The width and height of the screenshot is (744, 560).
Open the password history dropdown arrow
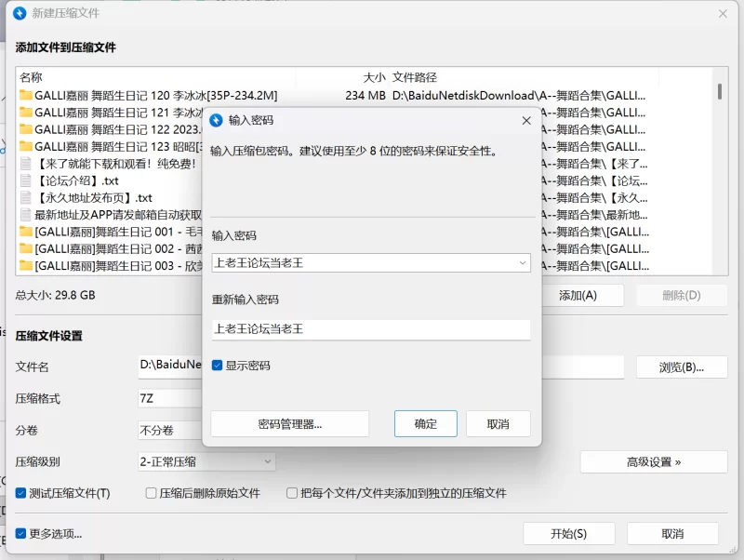tap(524, 263)
